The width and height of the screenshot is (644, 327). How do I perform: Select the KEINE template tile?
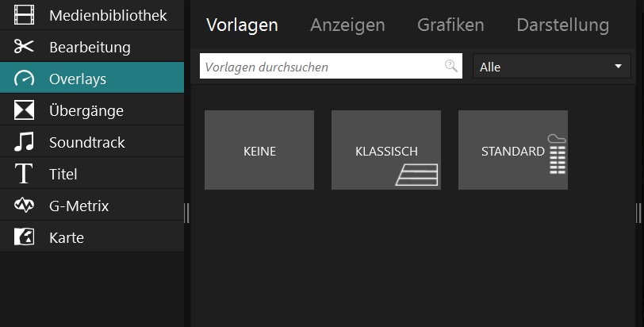259,150
